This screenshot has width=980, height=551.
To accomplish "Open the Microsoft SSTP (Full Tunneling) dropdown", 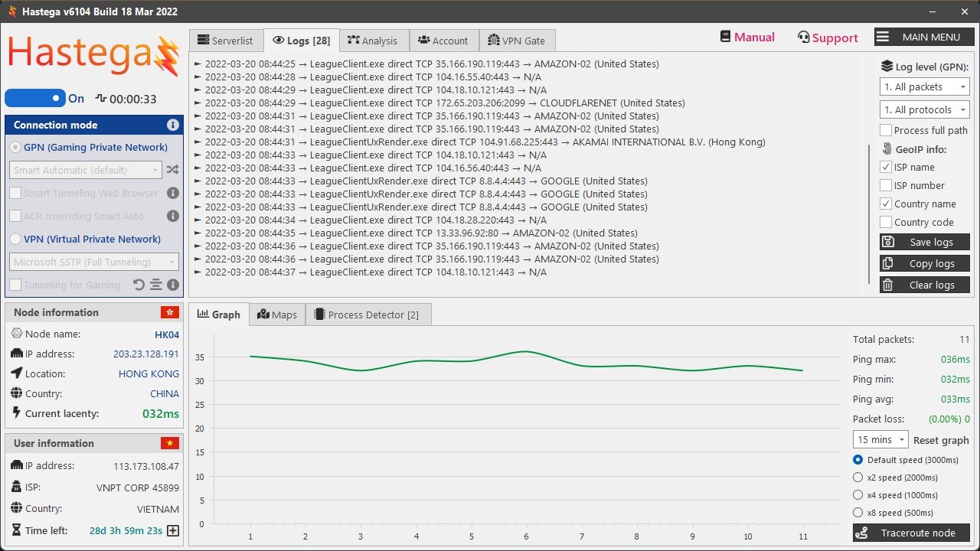I will coord(94,262).
